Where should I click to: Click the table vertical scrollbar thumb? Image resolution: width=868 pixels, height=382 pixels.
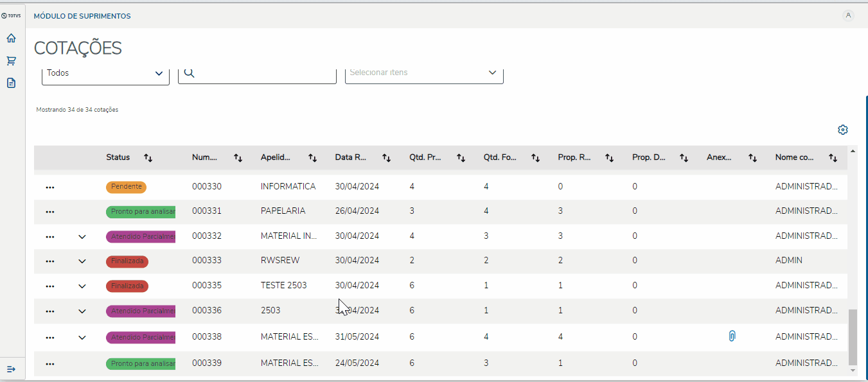(853, 337)
